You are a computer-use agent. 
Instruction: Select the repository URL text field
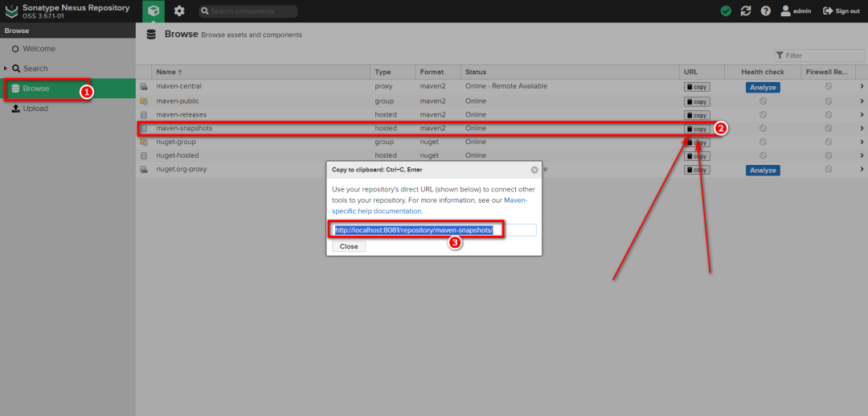click(x=434, y=230)
